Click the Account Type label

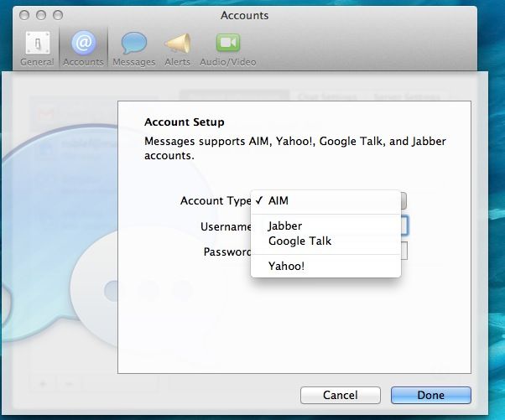(216, 201)
